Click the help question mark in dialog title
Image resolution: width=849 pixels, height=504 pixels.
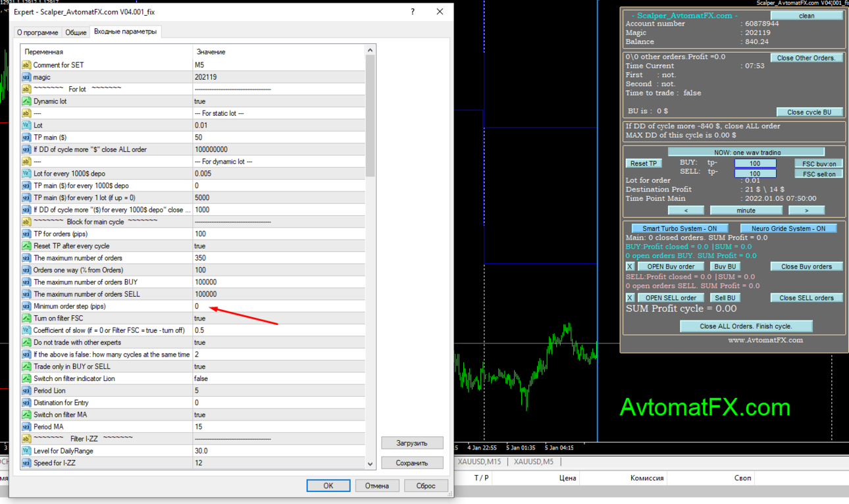(x=413, y=12)
